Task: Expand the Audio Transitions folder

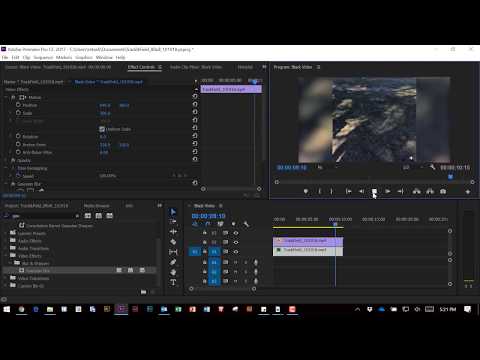Action: point(6,248)
